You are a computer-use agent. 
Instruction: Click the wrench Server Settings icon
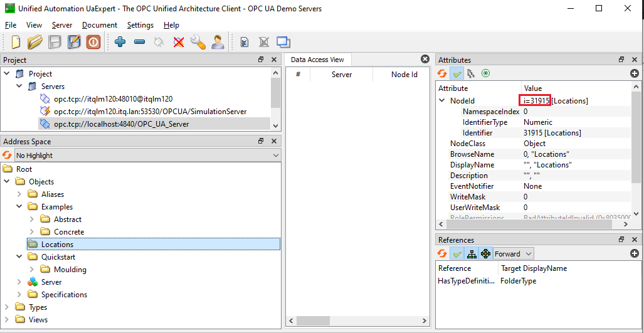pos(198,42)
